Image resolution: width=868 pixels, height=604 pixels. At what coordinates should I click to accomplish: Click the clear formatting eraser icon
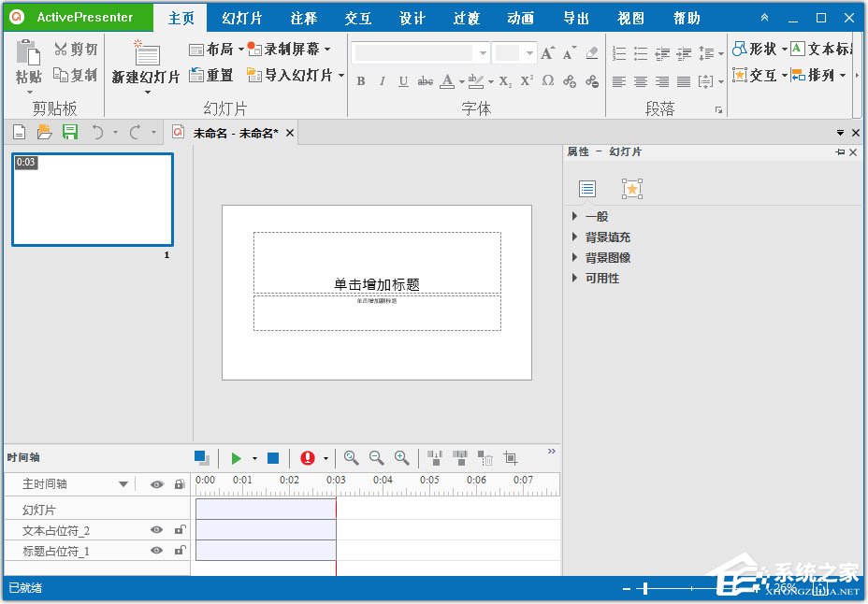[592, 53]
